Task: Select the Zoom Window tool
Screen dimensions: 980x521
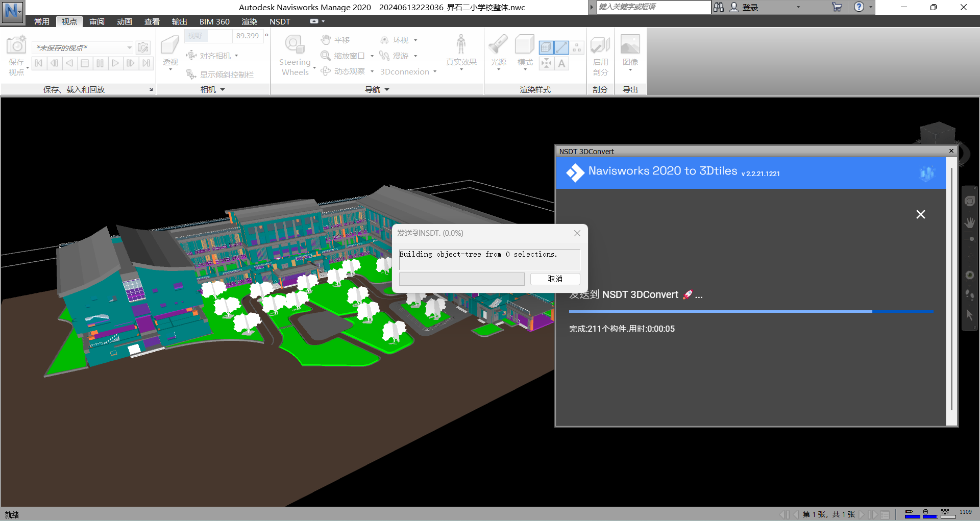Action: (326, 55)
